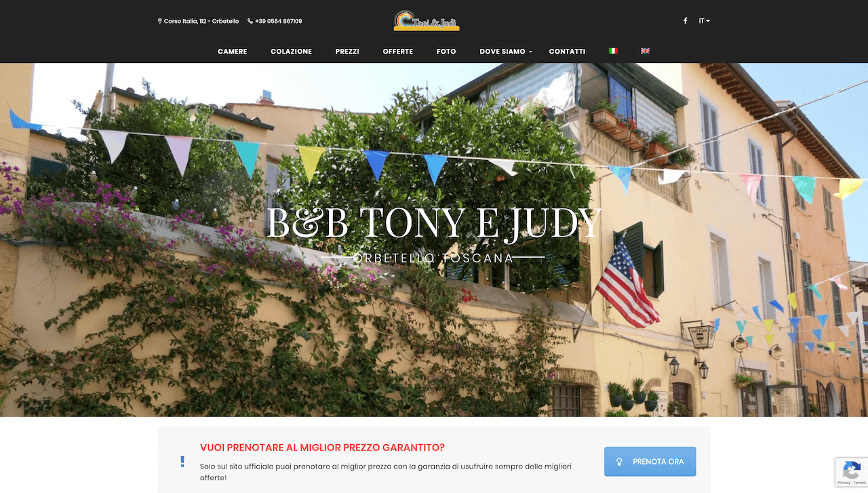This screenshot has height=493, width=868.
Task: Call the +39 0564 867109 number link
Action: click(x=279, y=21)
